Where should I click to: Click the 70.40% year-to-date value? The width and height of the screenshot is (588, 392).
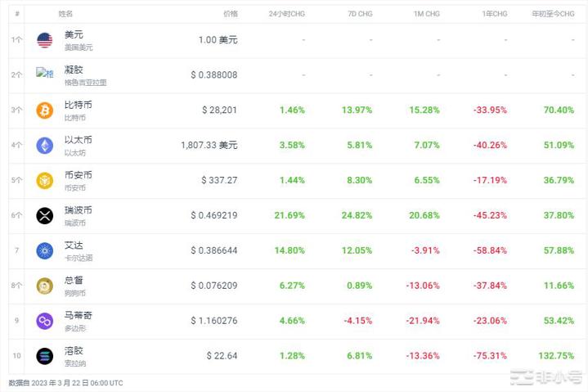pyautogui.click(x=559, y=110)
